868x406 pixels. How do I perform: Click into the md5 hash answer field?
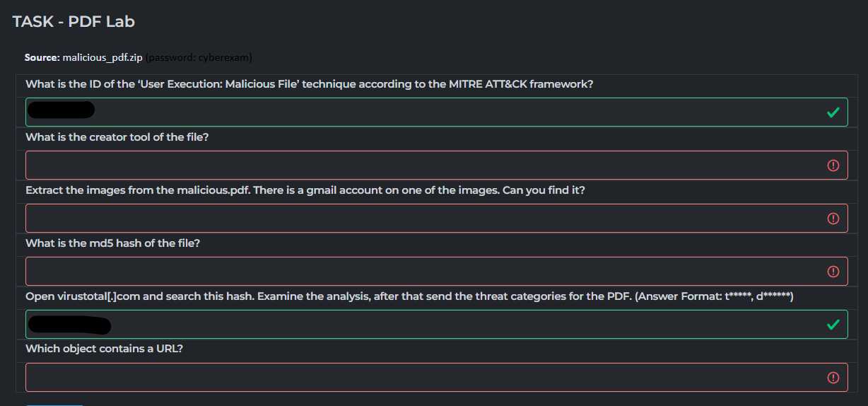tap(424, 272)
